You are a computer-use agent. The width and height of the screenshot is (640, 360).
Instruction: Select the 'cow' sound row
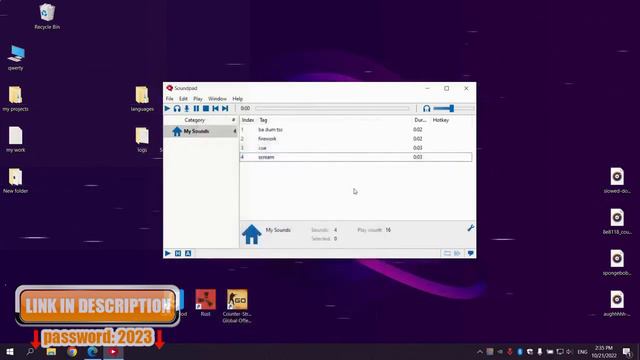click(x=356, y=148)
